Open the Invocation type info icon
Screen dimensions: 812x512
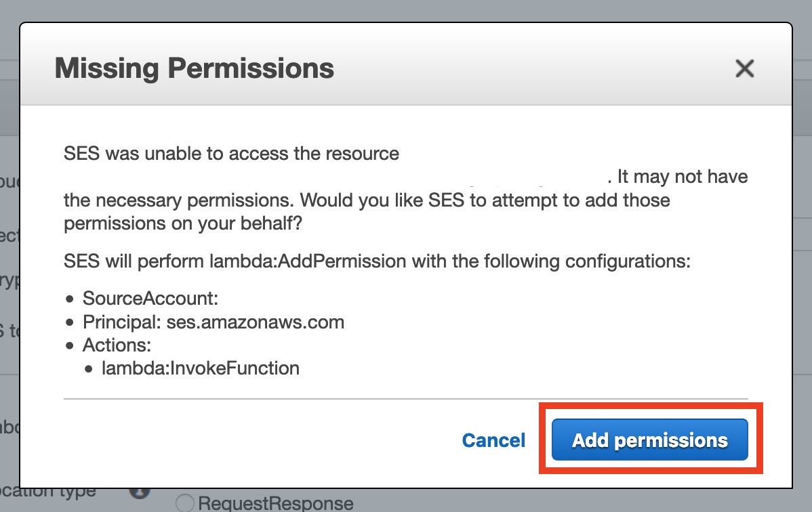pyautogui.click(x=139, y=493)
